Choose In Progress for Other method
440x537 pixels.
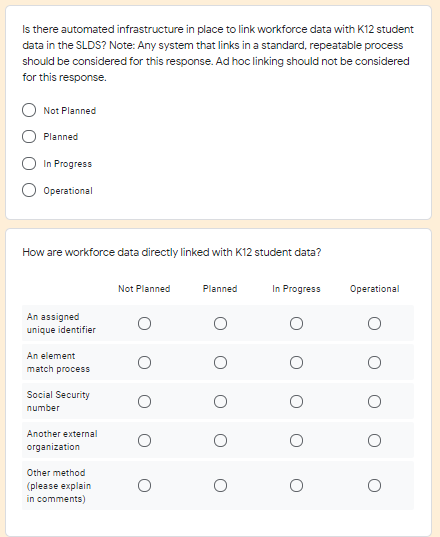[297, 486]
